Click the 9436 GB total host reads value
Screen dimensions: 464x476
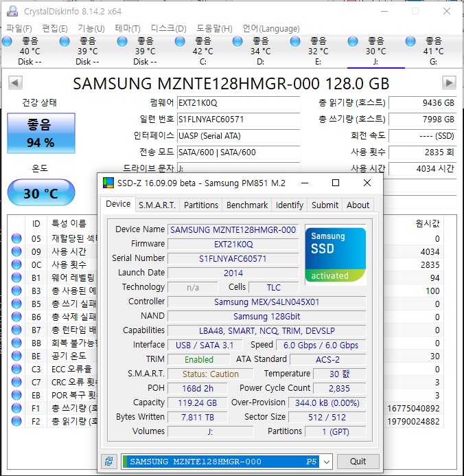pos(422,102)
